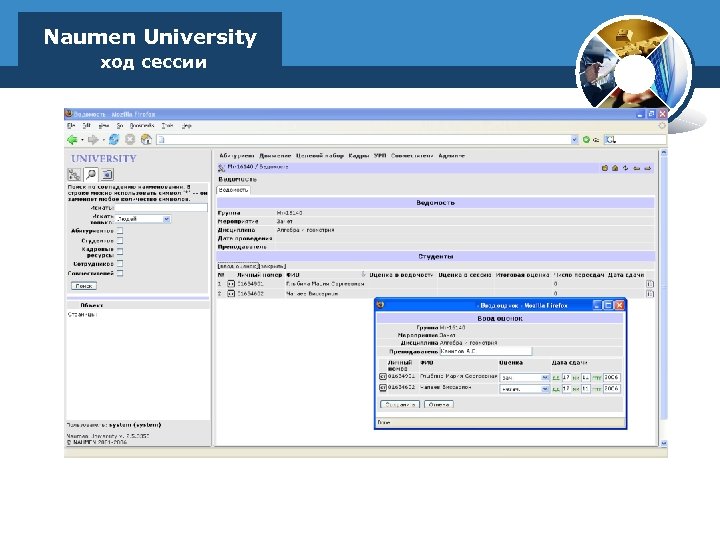Click the sort arrow in ФИО column header
This screenshot has height=540, width=720.
(363, 275)
